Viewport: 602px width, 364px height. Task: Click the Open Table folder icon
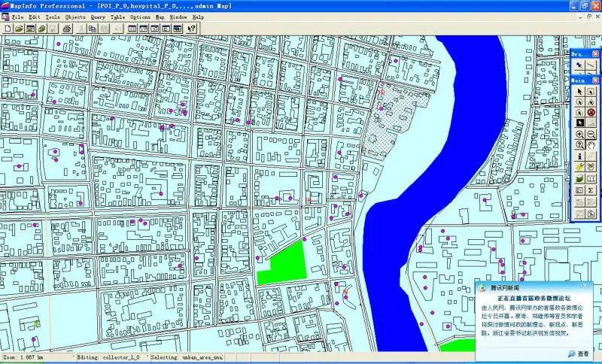(19, 29)
